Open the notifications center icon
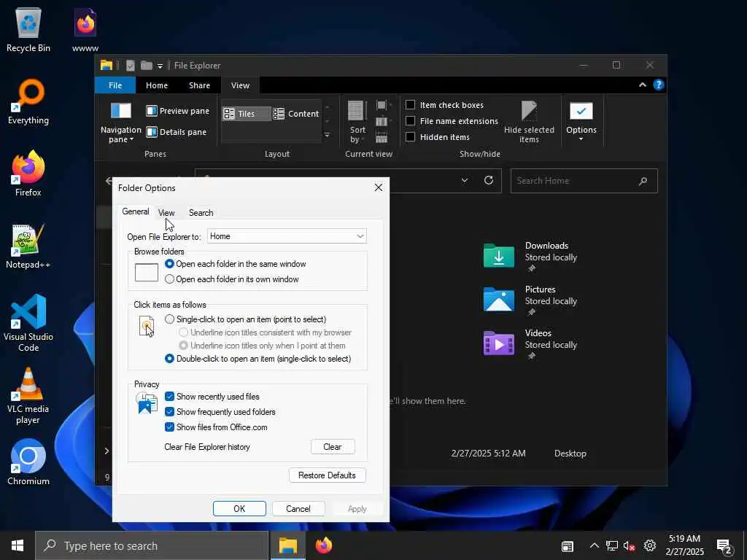 click(724, 546)
